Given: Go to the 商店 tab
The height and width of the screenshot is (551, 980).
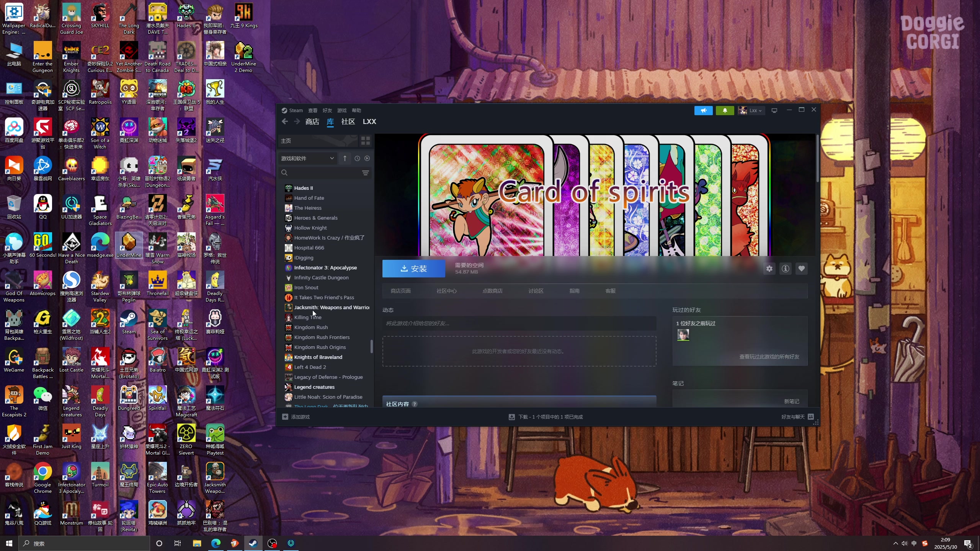Looking at the screenshot, I should click(312, 122).
